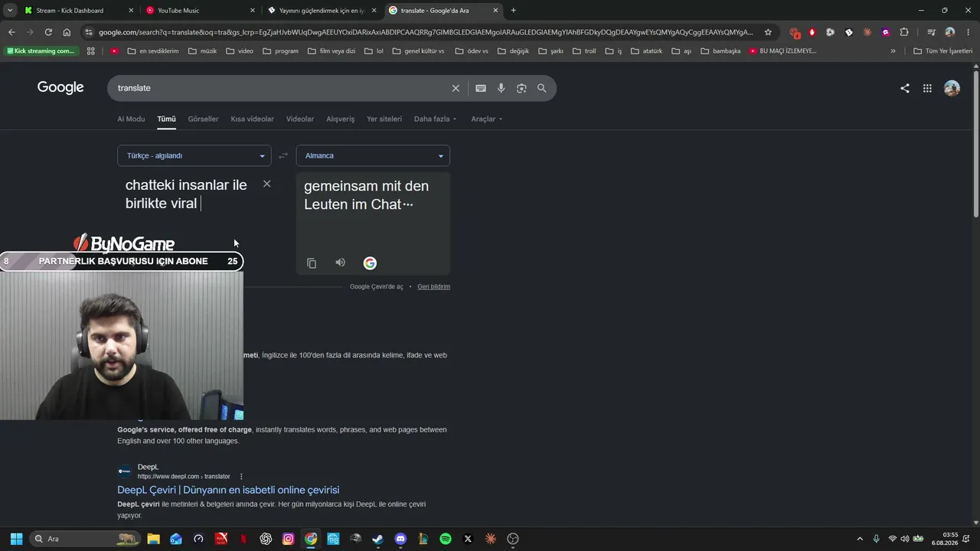Switch to the Yer siteleri tab
The width and height of the screenshot is (980, 551).
coord(384,119)
